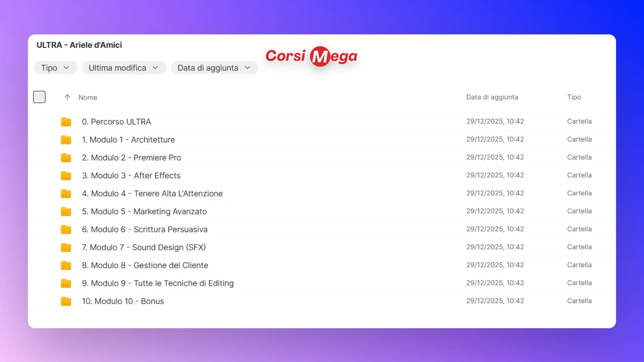The image size is (644, 362).
Task: Click the Modulo 10 Bonus folder icon
Action: coord(66,301)
